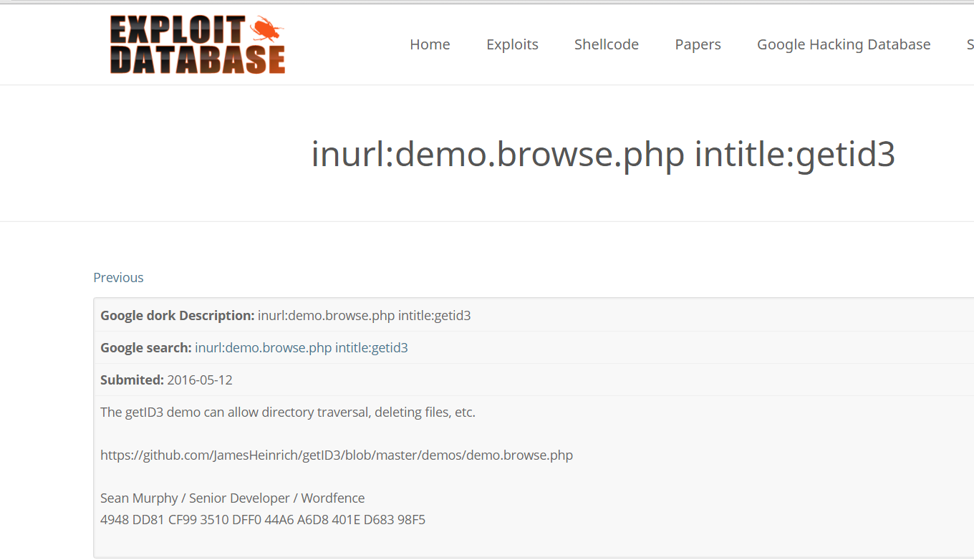This screenshot has width=974, height=560.
Task: Click the bold "Google dork Description:" label
Action: coord(177,316)
